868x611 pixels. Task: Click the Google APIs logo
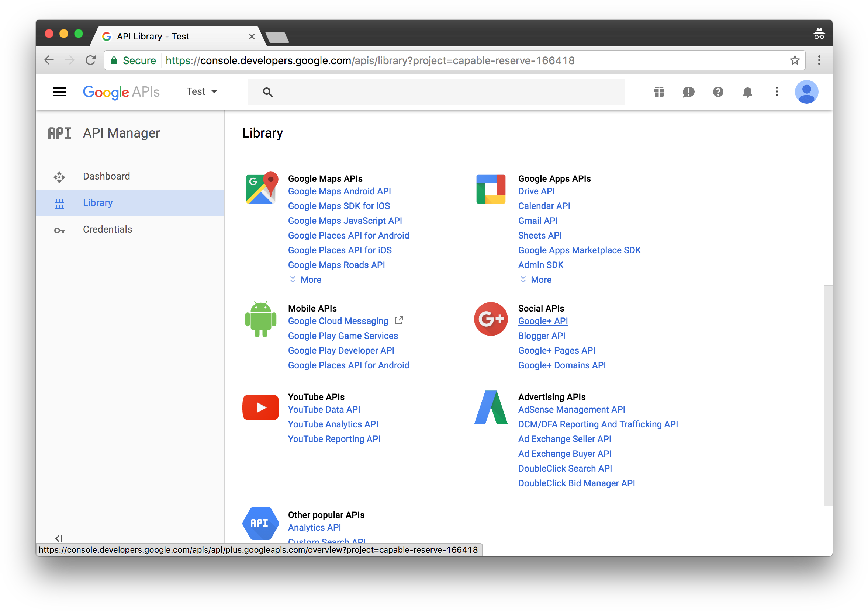[121, 92]
